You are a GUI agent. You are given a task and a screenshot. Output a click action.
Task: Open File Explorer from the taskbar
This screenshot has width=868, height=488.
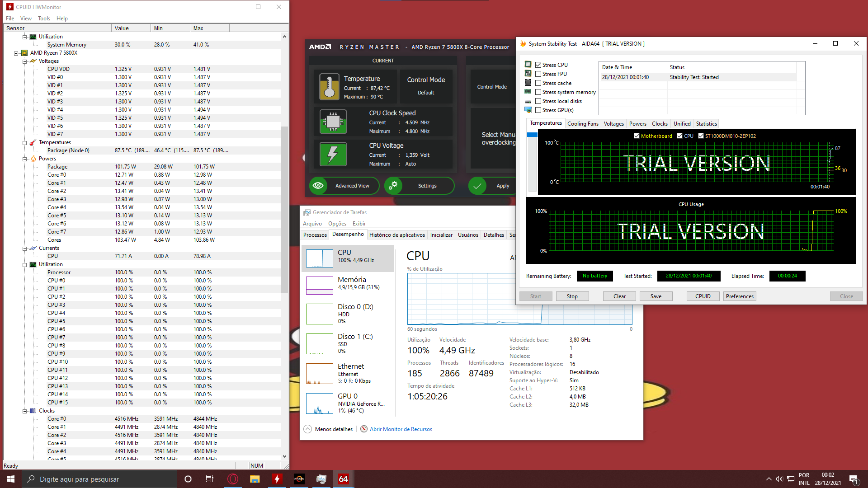pyautogui.click(x=255, y=479)
